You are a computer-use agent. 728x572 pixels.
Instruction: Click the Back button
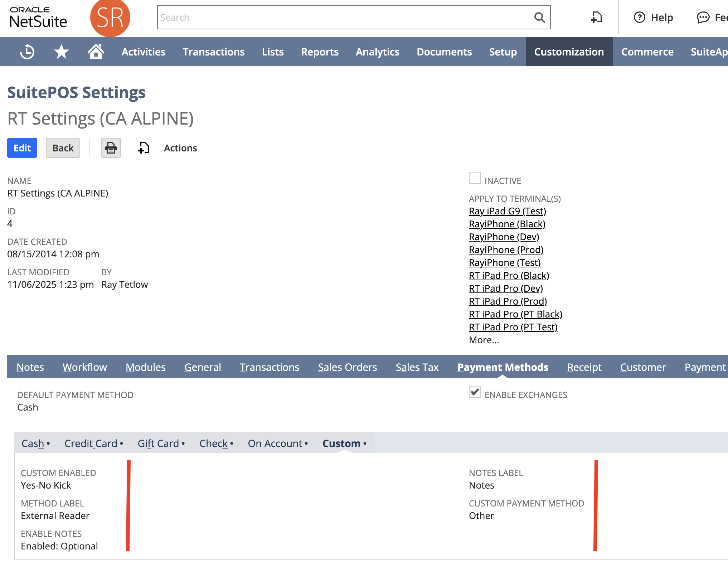pyautogui.click(x=63, y=148)
